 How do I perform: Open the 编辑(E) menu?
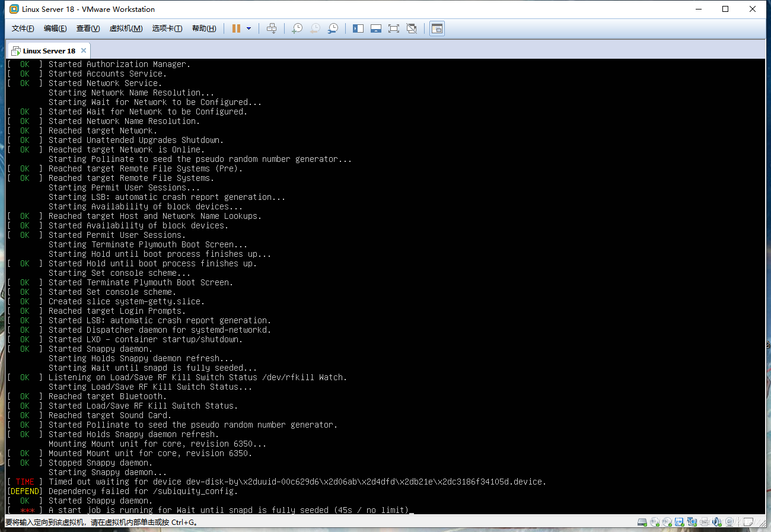55,28
